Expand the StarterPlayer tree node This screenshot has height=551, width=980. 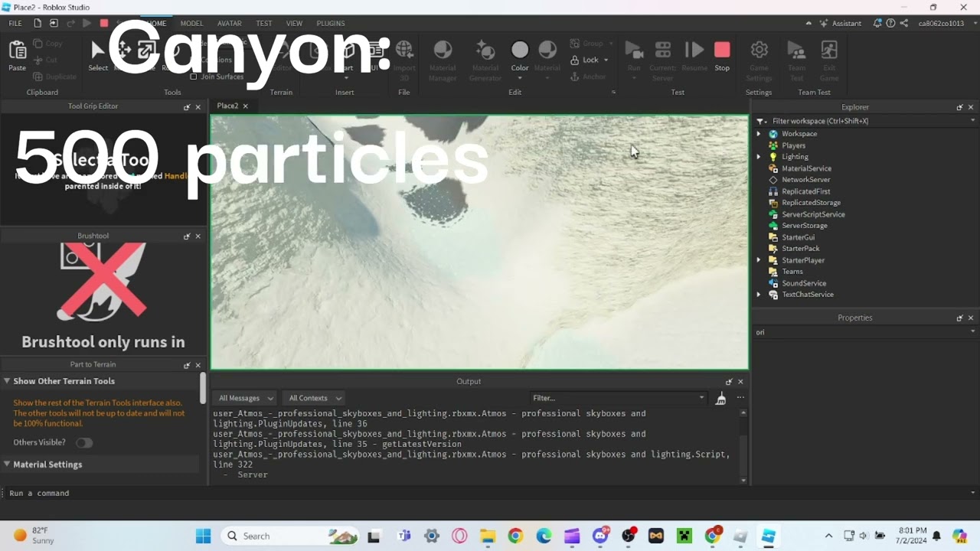pyautogui.click(x=759, y=260)
